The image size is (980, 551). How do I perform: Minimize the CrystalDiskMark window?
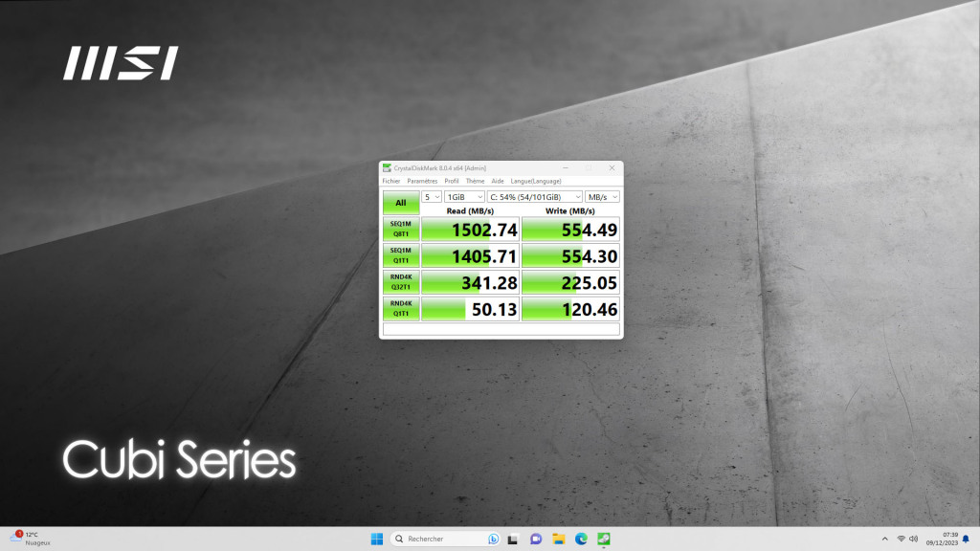click(x=565, y=168)
